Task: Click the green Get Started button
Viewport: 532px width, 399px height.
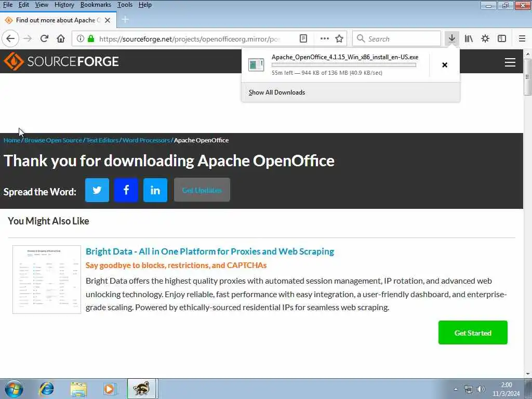Action: [473, 332]
